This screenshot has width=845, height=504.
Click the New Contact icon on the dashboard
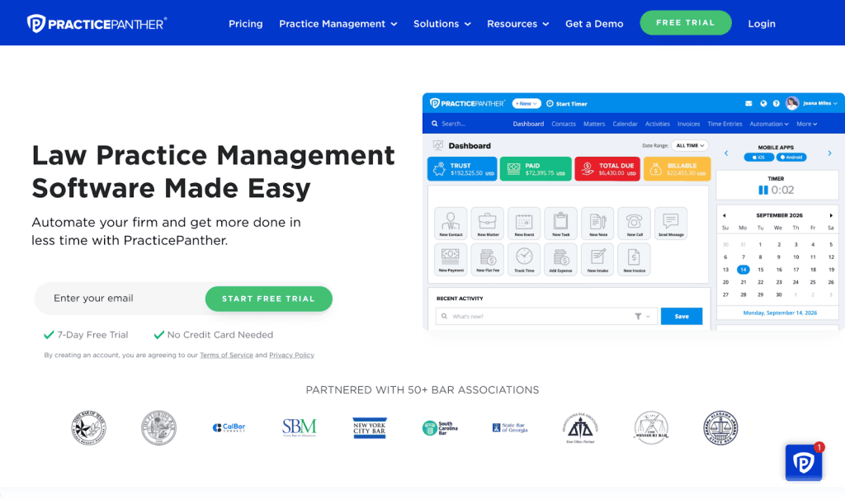coord(451,223)
